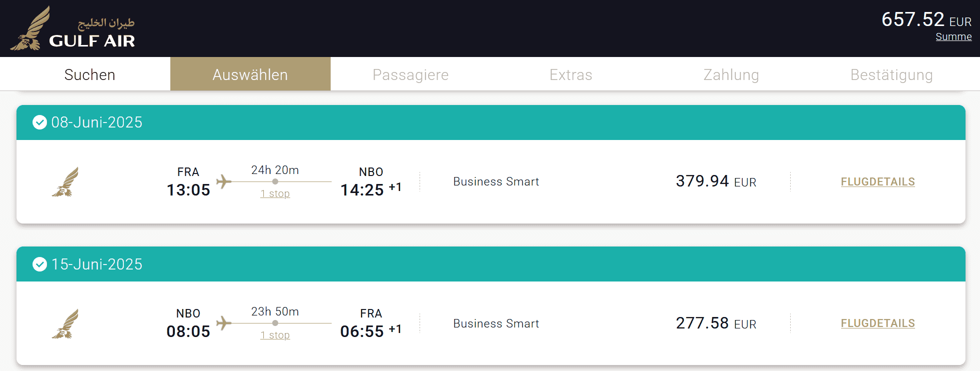The width and height of the screenshot is (980, 371).
Task: Go to the Passagiere step tab
Action: tap(411, 74)
